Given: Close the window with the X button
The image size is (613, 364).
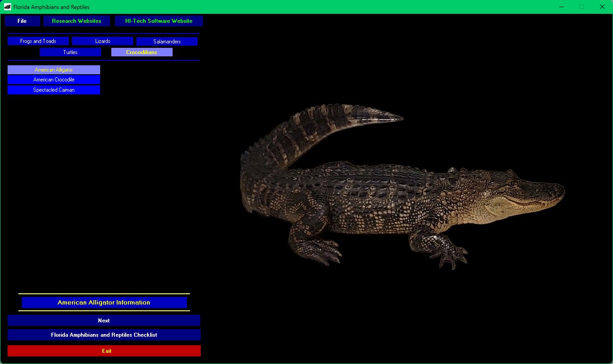Looking at the screenshot, I should pyautogui.click(x=602, y=7).
